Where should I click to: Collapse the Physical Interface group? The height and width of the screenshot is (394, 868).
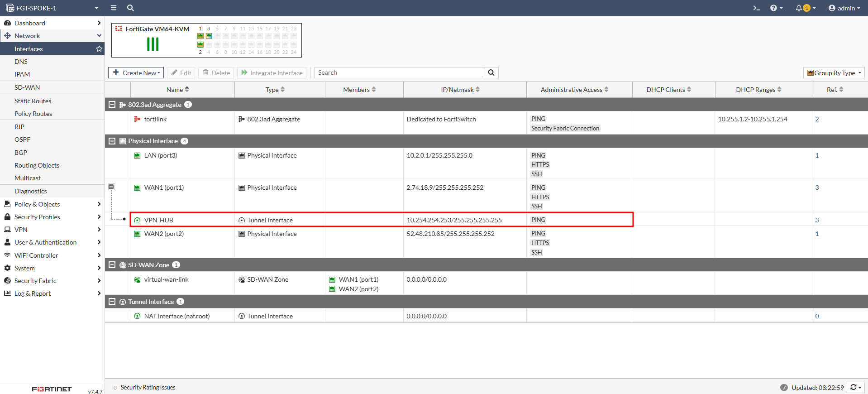point(112,141)
